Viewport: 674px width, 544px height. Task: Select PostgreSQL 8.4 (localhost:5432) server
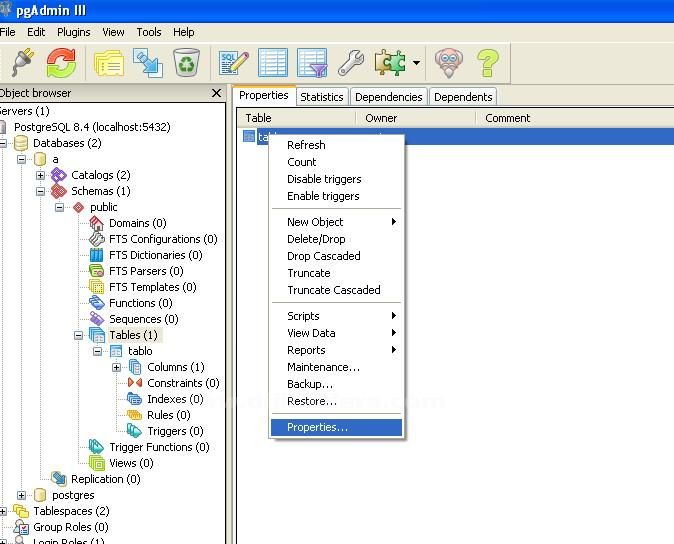(x=92, y=127)
